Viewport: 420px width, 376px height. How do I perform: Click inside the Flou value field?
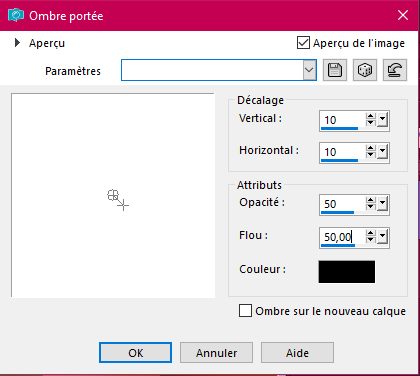[x=342, y=237]
